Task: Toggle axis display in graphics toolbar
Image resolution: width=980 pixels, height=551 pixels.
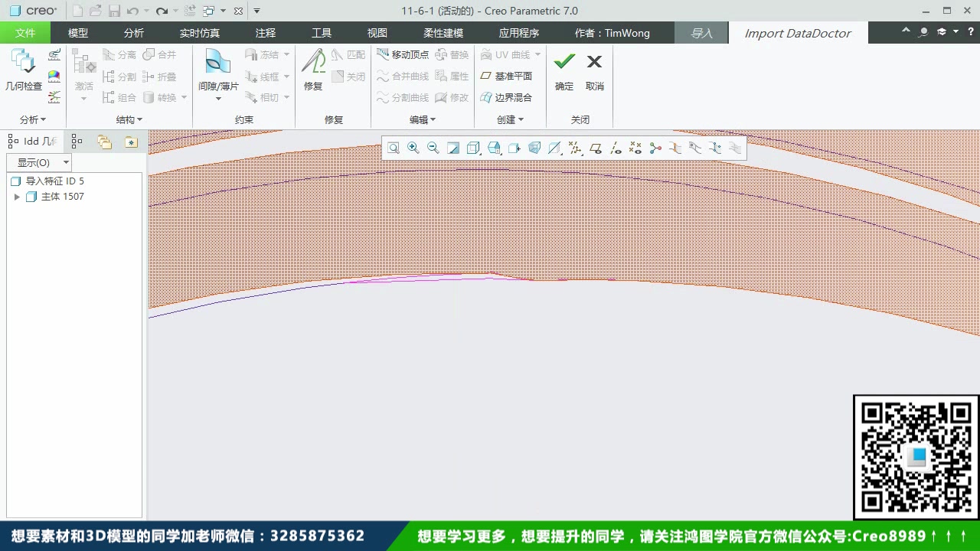Action: click(x=616, y=148)
